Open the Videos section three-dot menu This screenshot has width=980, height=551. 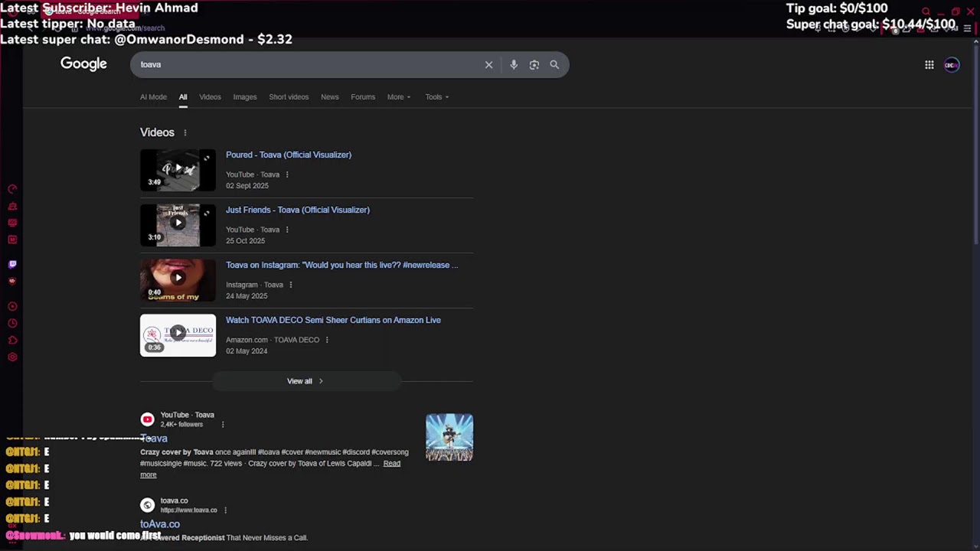[x=185, y=132]
